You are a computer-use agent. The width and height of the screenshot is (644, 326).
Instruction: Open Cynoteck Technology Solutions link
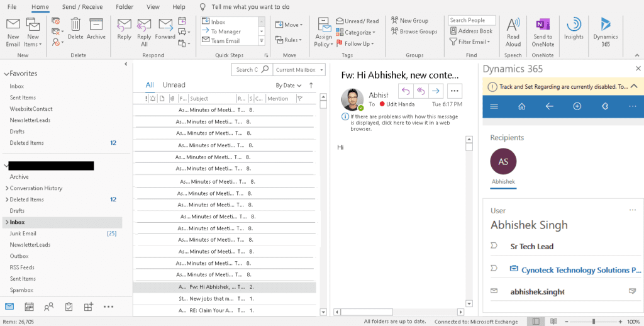click(580, 270)
